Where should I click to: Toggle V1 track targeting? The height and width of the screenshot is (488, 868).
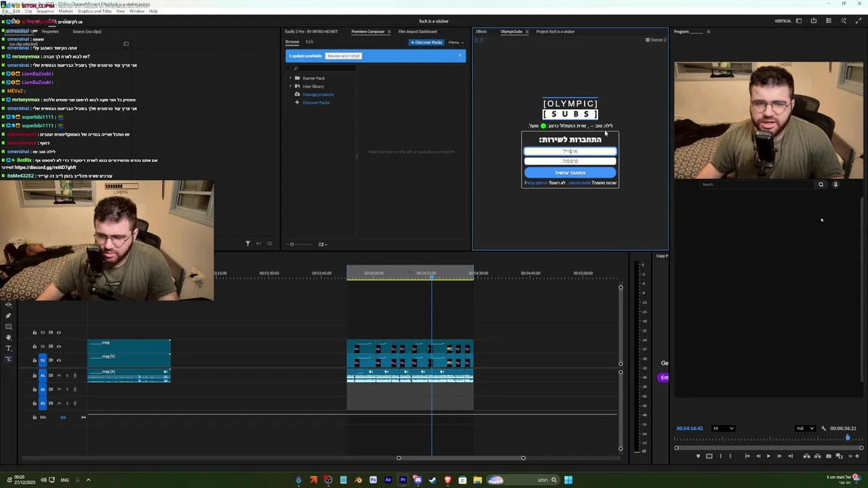pos(43,360)
